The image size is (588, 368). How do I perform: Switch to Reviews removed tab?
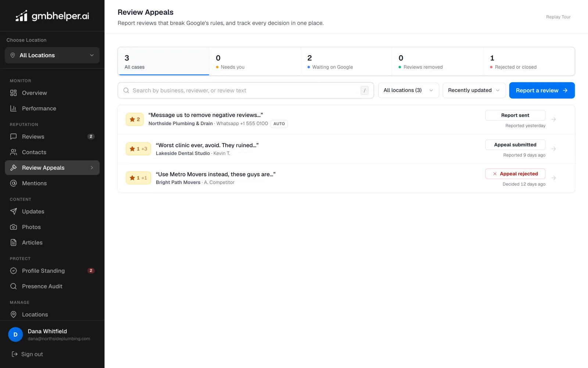click(438, 61)
